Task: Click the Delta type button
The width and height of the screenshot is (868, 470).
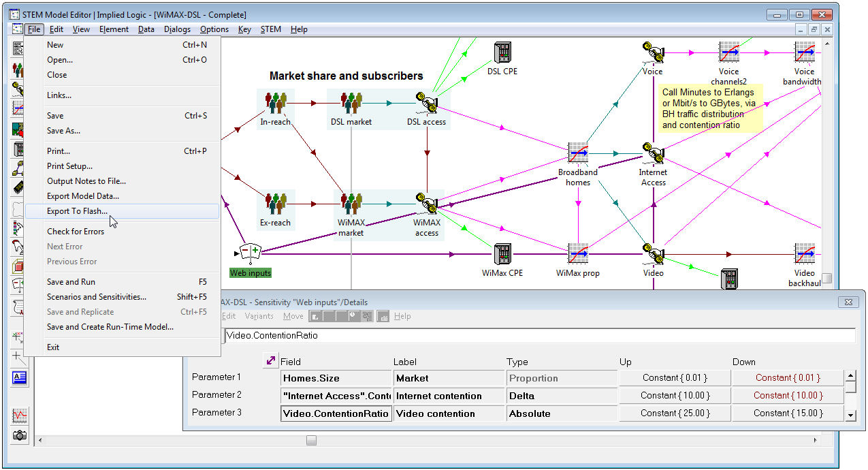Action: click(562, 396)
